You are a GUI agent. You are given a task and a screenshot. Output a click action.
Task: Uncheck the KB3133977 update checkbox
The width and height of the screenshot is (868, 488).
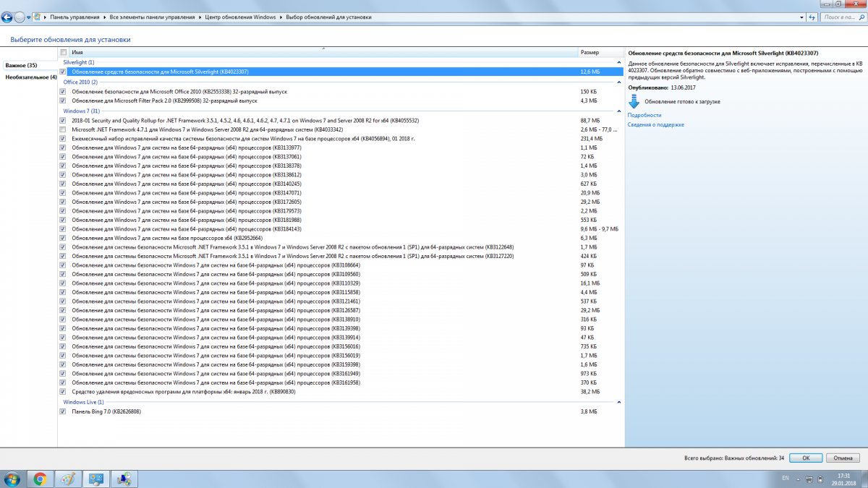(x=63, y=147)
